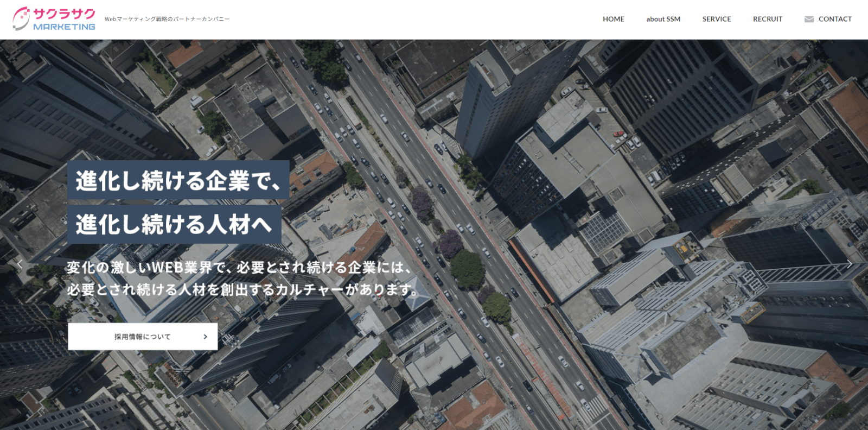Click the headline 進化し続ける企業で、
Viewport: 868px width, 430px height.
click(x=178, y=180)
